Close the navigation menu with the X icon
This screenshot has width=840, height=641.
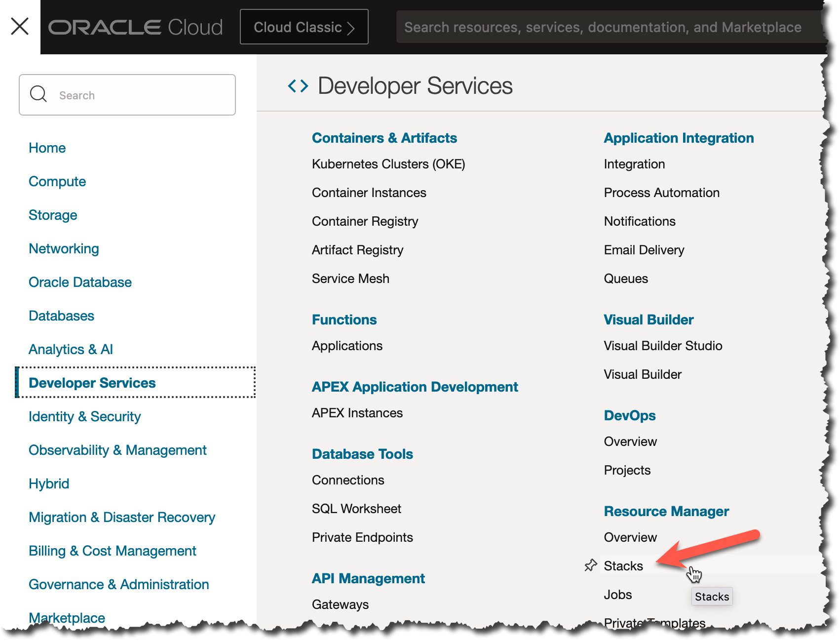click(20, 26)
